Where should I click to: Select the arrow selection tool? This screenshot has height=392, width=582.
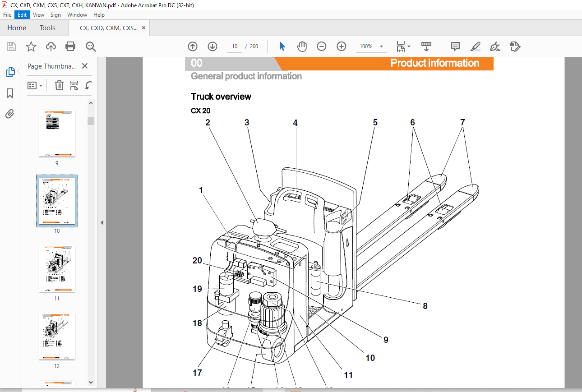pyautogui.click(x=282, y=46)
